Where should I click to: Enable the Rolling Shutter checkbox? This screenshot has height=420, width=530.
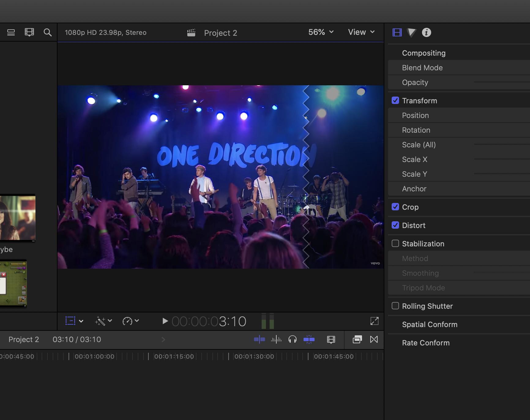pyautogui.click(x=395, y=306)
